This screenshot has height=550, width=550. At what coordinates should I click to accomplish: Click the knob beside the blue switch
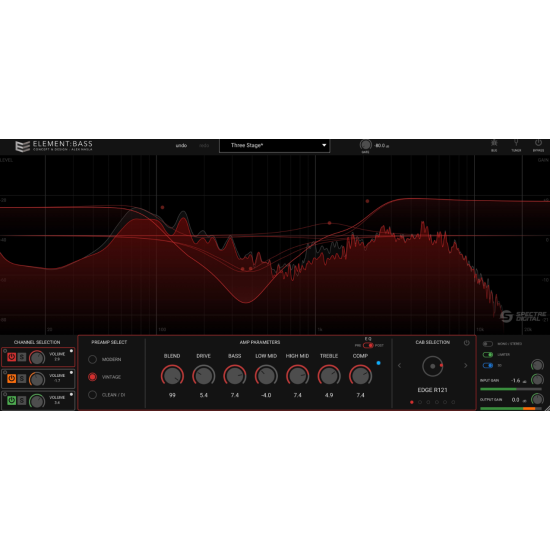coord(537,365)
